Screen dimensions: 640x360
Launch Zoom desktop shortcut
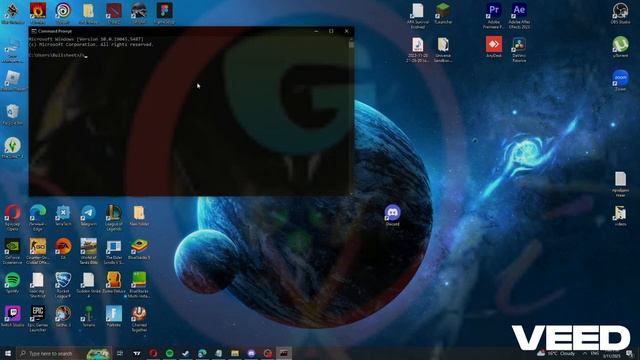point(620,80)
